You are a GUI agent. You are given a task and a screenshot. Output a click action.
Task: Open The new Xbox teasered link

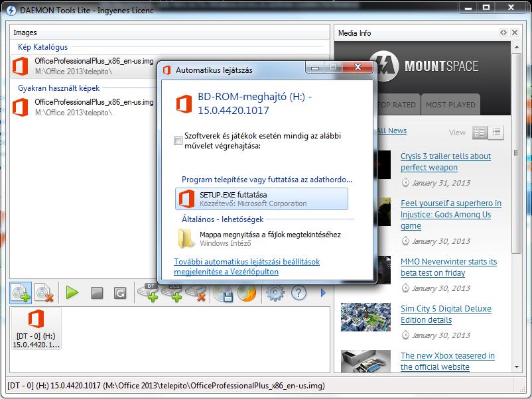click(x=448, y=361)
